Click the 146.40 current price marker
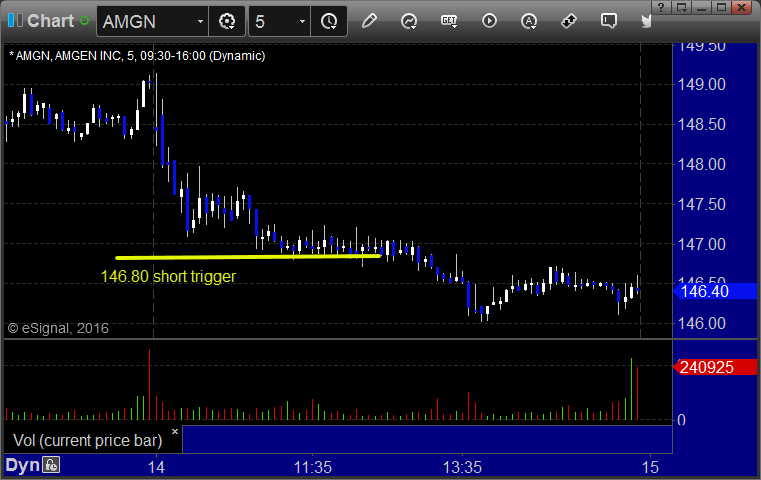 [x=715, y=291]
